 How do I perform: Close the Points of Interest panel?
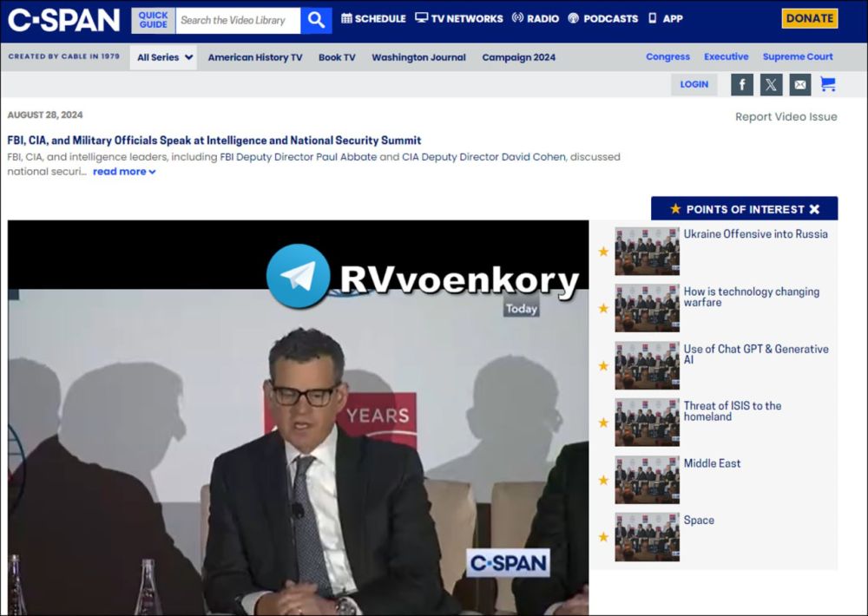pyautogui.click(x=814, y=209)
